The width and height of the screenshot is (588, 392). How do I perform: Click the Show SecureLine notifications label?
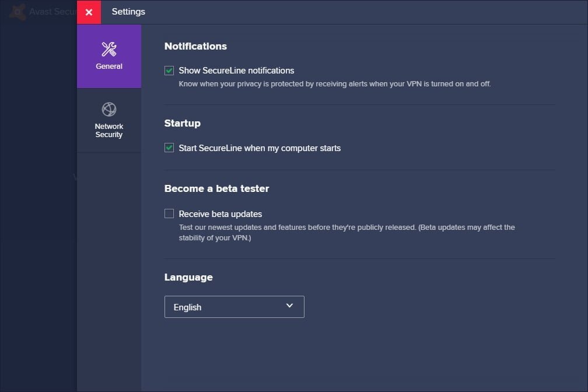pos(236,71)
